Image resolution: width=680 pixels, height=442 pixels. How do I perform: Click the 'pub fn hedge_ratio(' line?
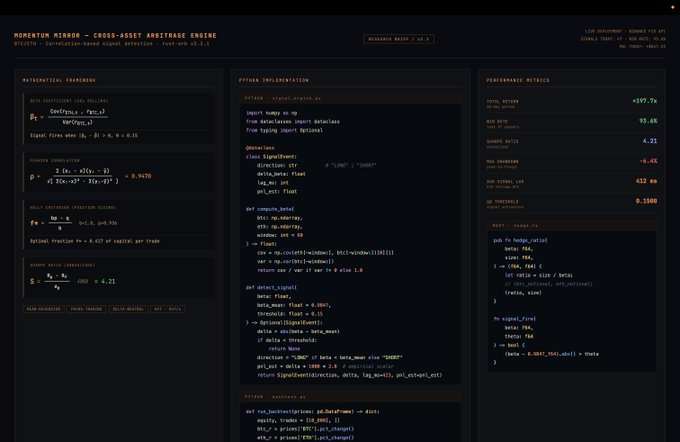[x=520, y=240]
